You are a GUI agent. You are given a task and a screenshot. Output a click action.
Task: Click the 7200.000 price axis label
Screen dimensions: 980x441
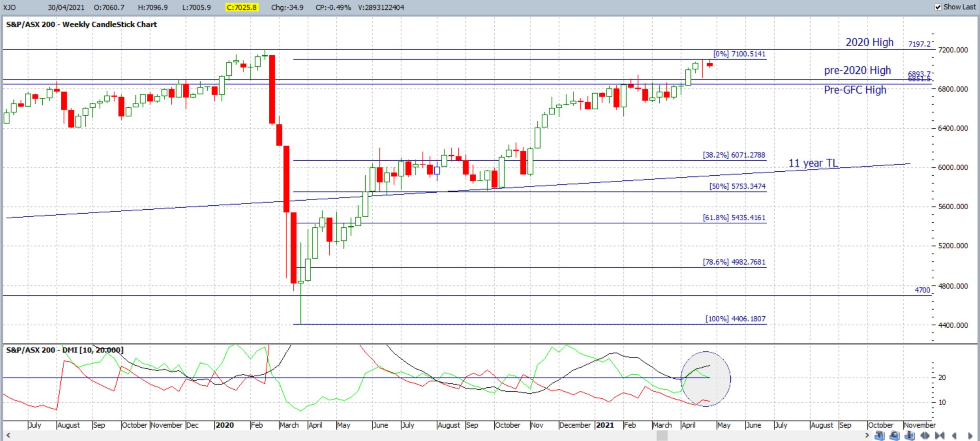pos(953,50)
